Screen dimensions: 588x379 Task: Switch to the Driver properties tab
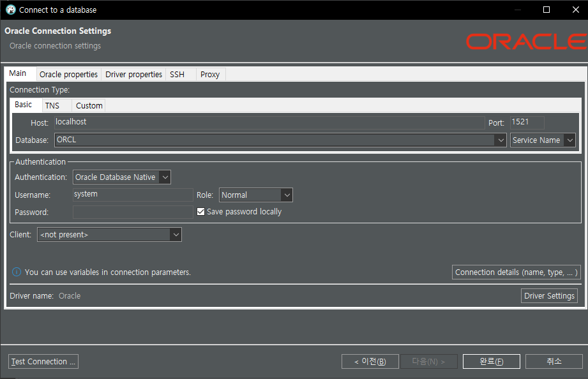[x=133, y=74]
